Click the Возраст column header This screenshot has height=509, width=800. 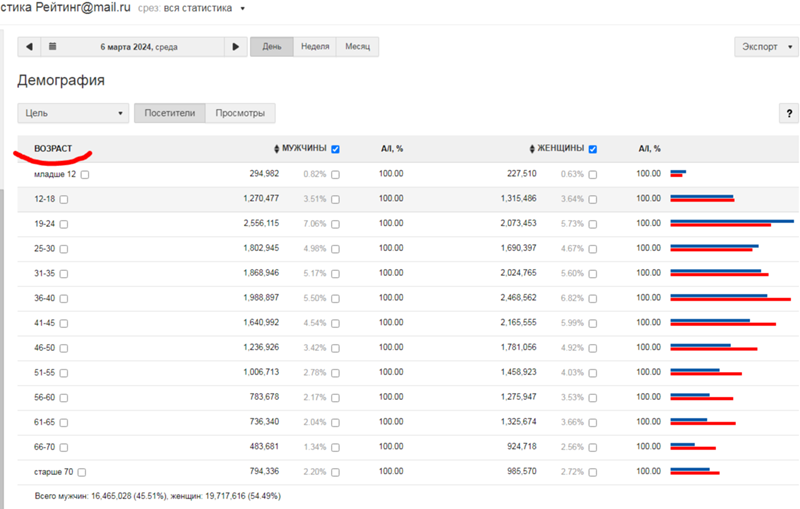(x=53, y=149)
